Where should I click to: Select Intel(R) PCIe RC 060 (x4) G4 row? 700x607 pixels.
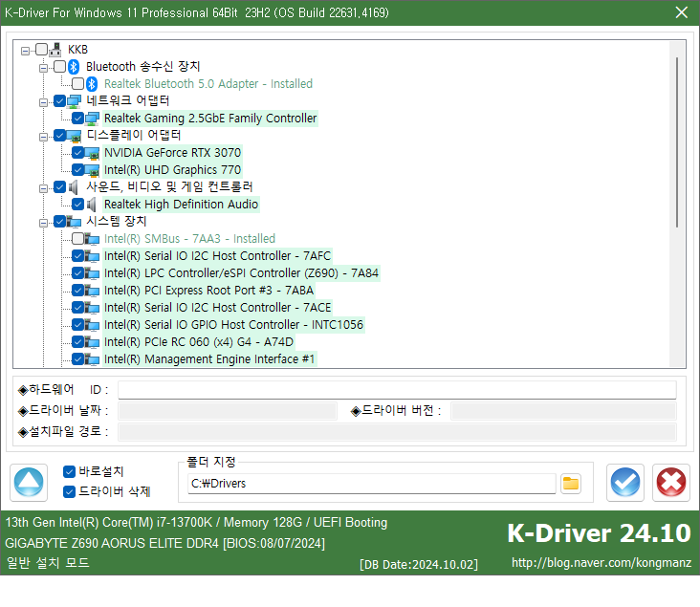click(x=199, y=342)
